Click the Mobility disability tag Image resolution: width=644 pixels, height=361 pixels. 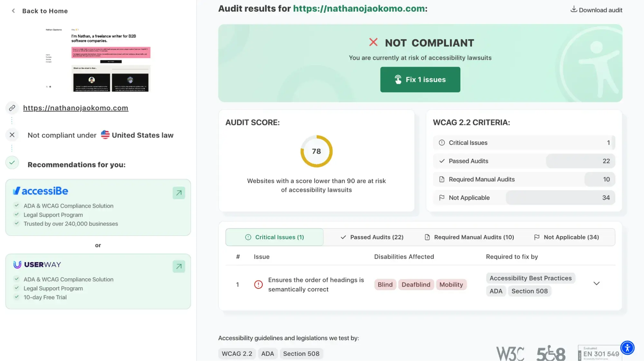tap(451, 285)
